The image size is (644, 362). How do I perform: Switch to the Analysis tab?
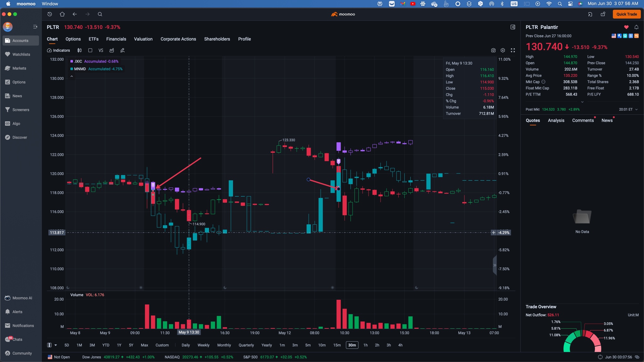point(556,120)
